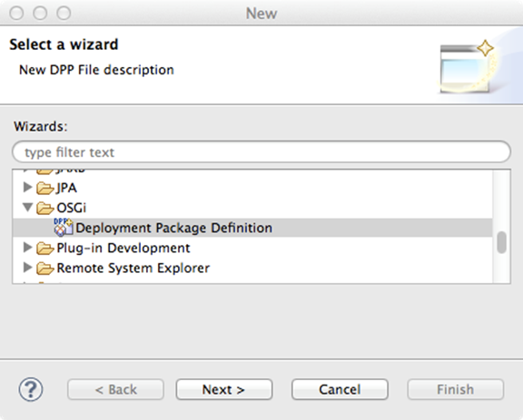Click the help question mark icon
Screen dimensions: 523x420
point(31,389)
